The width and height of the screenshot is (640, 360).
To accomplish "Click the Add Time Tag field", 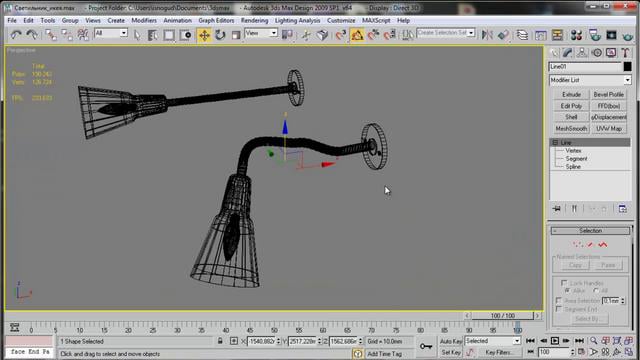I will (385, 354).
